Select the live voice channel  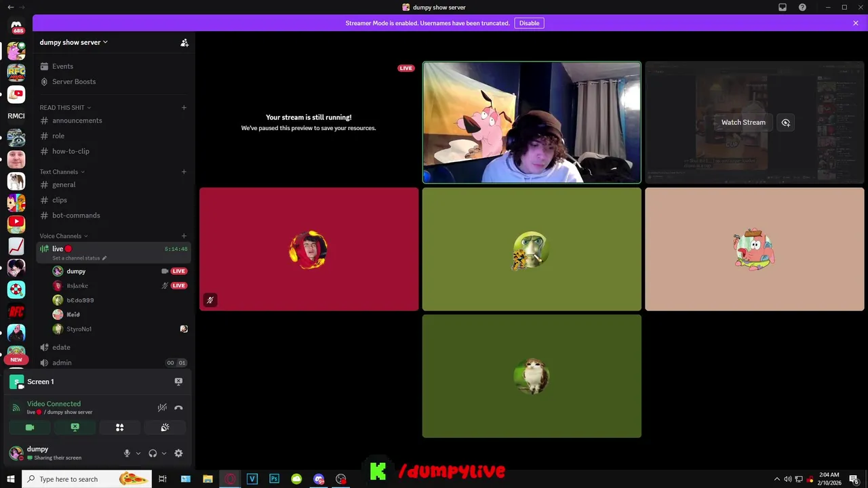(113, 252)
